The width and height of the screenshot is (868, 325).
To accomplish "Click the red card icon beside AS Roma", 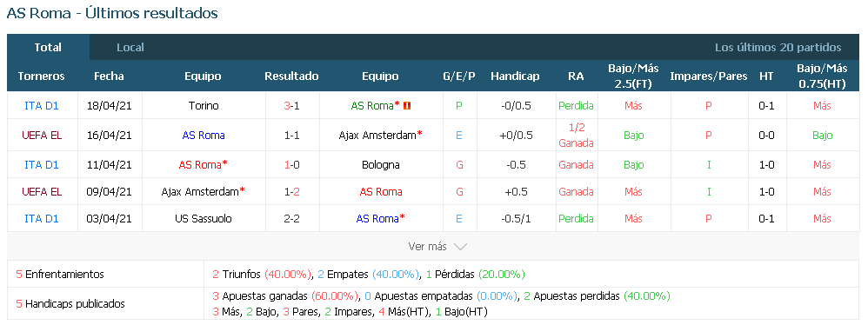I will coord(407,105).
